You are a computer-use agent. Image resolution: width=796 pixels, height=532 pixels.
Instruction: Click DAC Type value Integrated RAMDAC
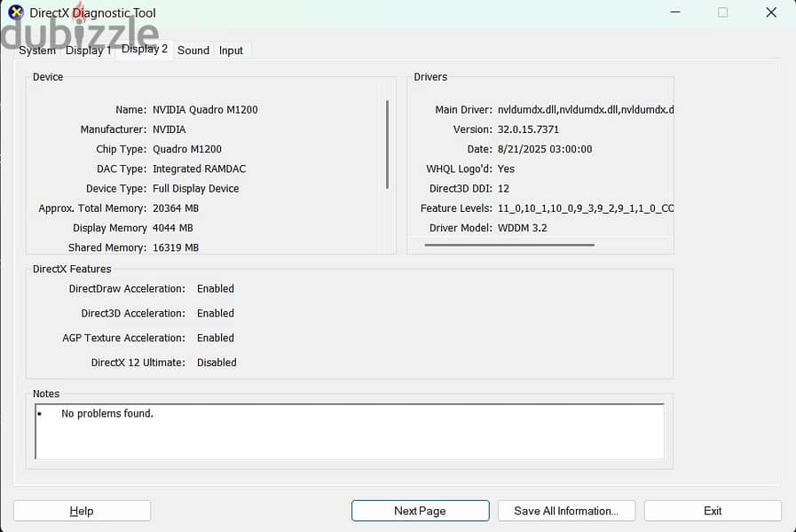(x=199, y=168)
